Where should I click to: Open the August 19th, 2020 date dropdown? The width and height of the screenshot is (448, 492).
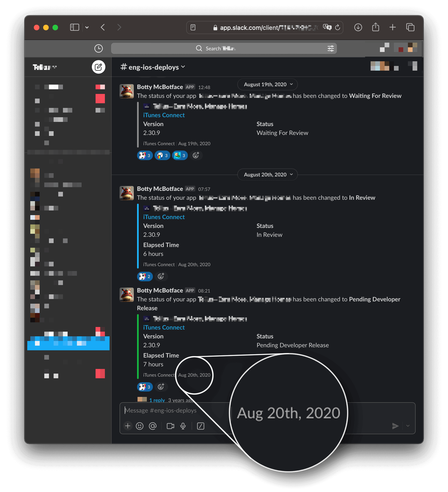[x=268, y=84]
